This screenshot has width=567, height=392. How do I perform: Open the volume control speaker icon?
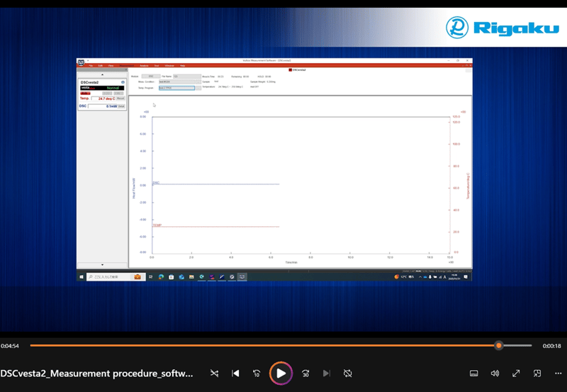(x=495, y=373)
